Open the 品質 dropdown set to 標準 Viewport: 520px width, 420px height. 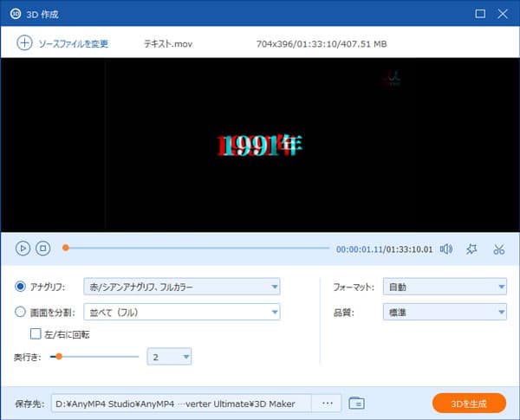tap(445, 312)
